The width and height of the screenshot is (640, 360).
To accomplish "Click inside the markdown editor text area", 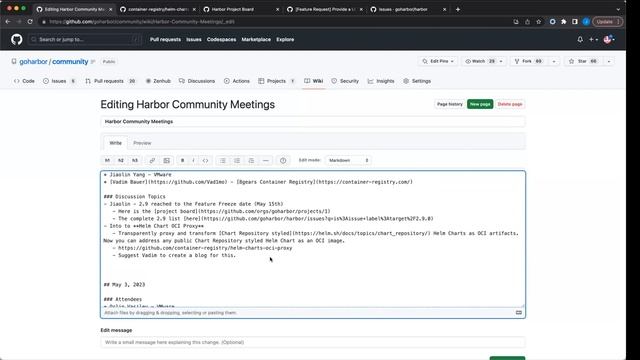I will [x=313, y=239].
